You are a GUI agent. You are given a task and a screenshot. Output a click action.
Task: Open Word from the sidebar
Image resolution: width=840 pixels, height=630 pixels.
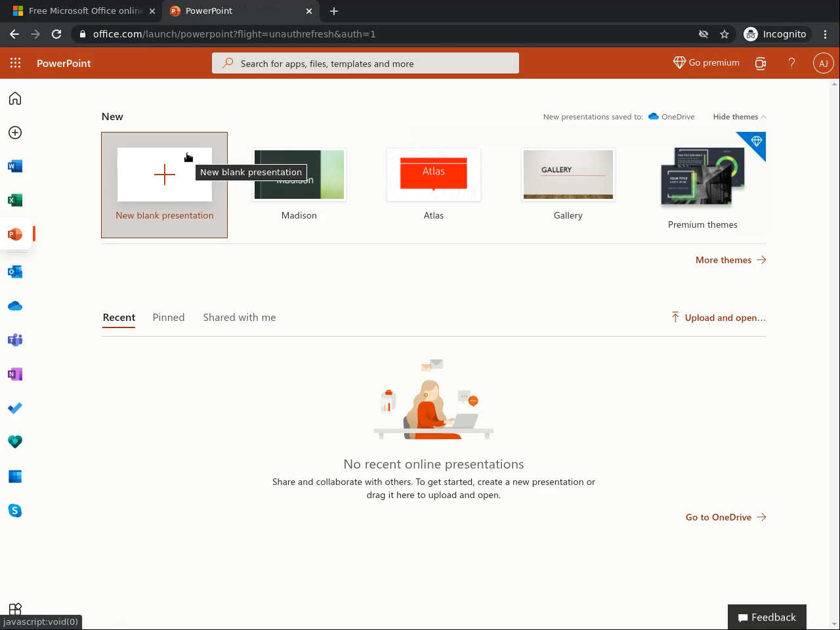click(x=15, y=166)
